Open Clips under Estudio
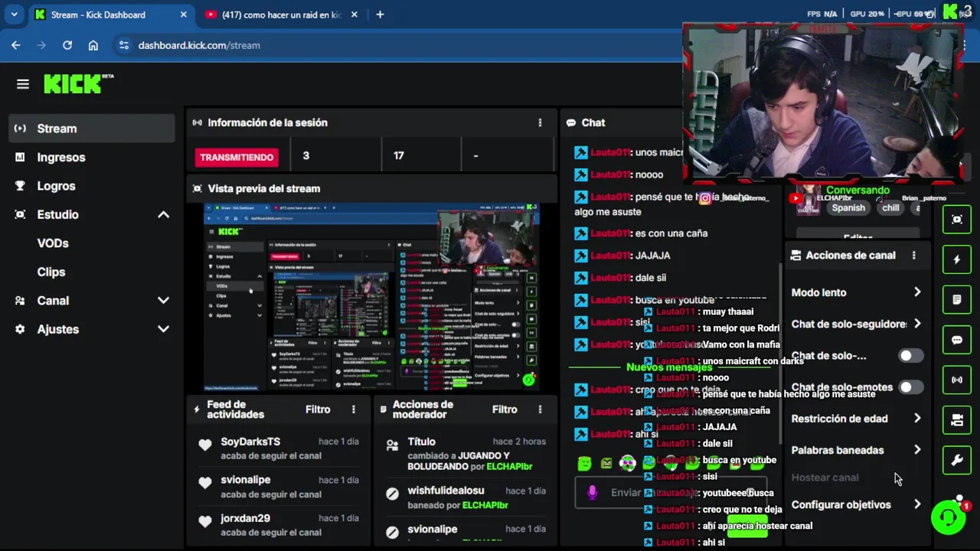 (51, 272)
